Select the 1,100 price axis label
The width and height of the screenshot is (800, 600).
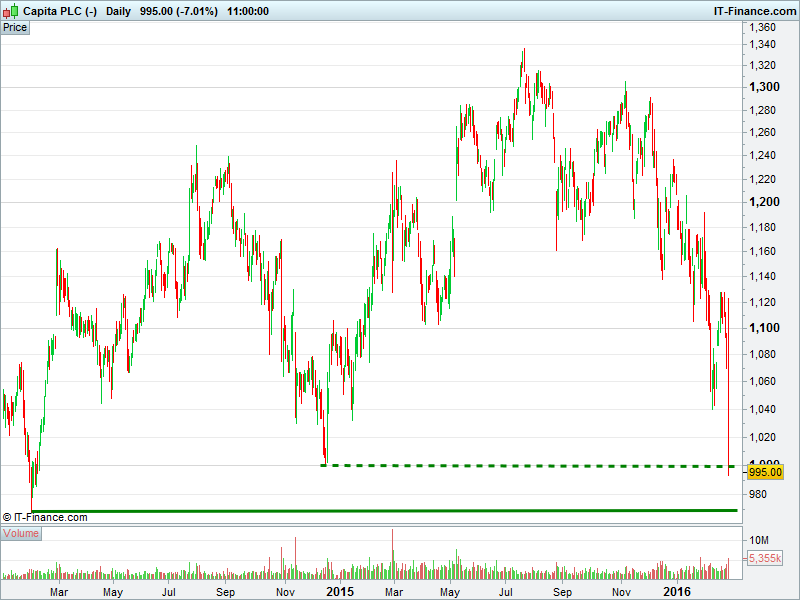[765, 327]
